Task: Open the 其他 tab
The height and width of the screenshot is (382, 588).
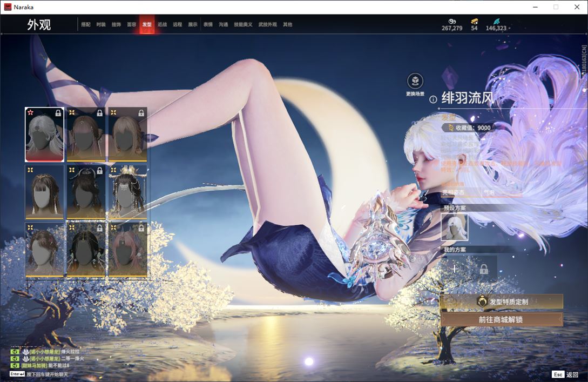Action: tap(288, 24)
